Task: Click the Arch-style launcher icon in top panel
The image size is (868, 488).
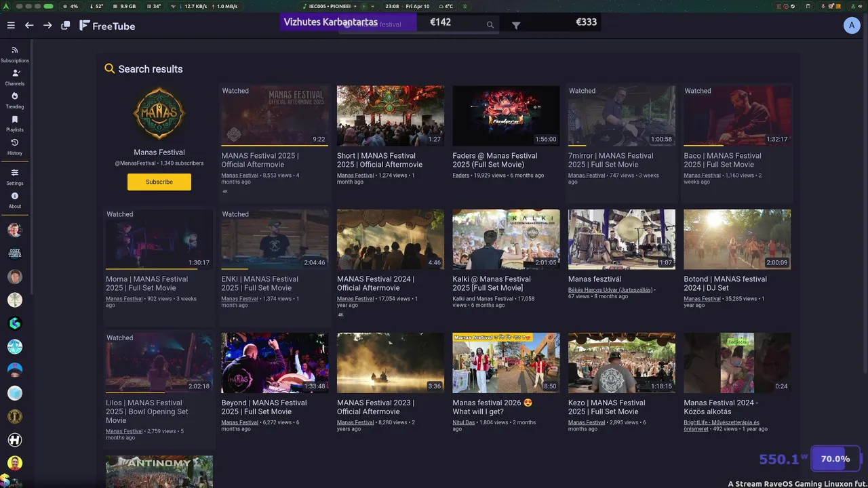Action: click(x=6, y=6)
